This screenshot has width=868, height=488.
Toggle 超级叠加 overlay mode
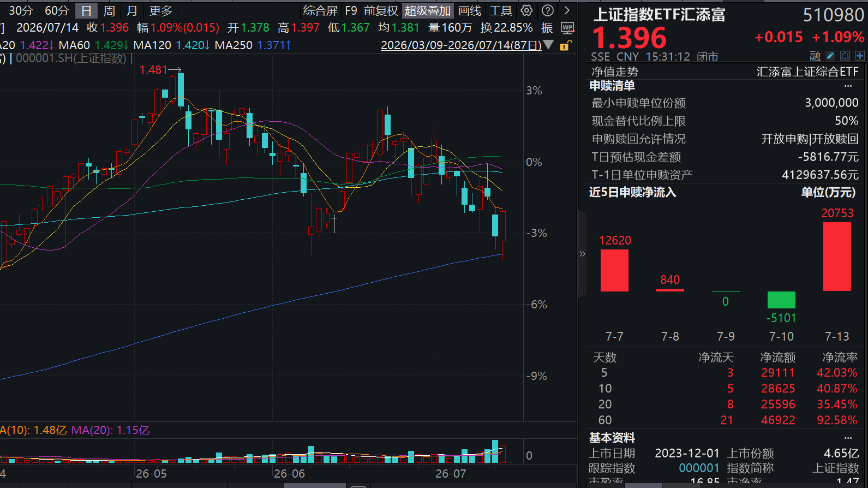click(x=428, y=11)
